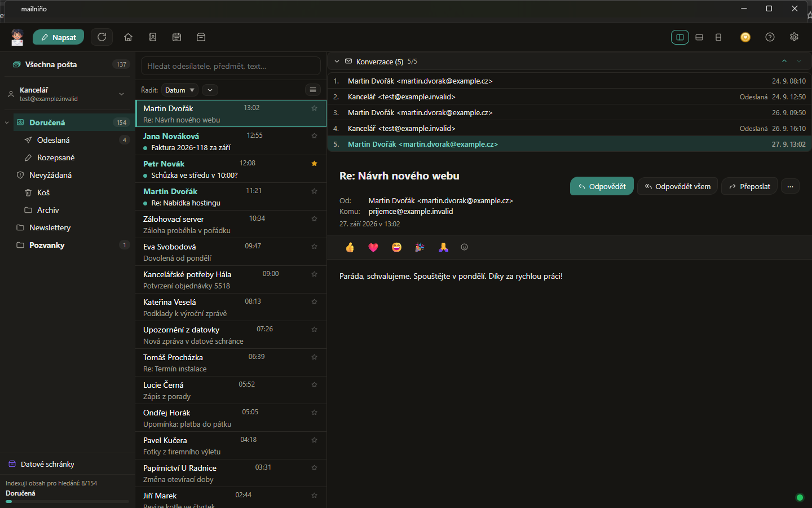Collapse the Doručená folder tree
The width and height of the screenshot is (812, 508).
7,122
